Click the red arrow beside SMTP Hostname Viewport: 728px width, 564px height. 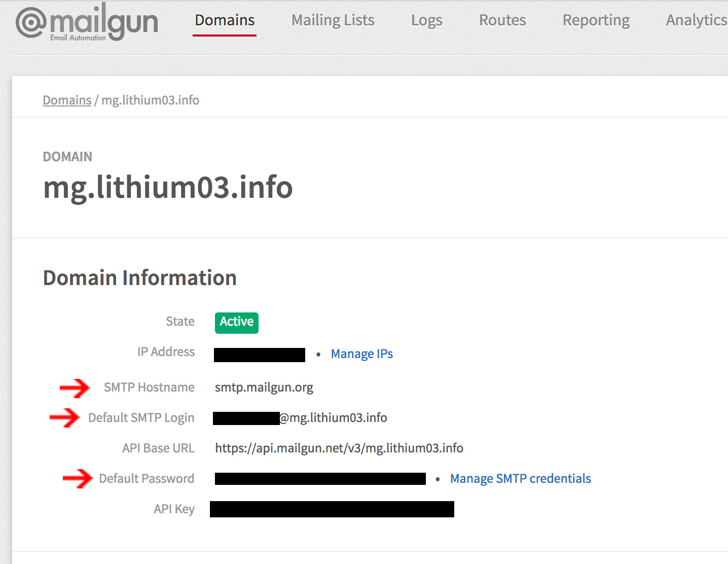[75, 388]
